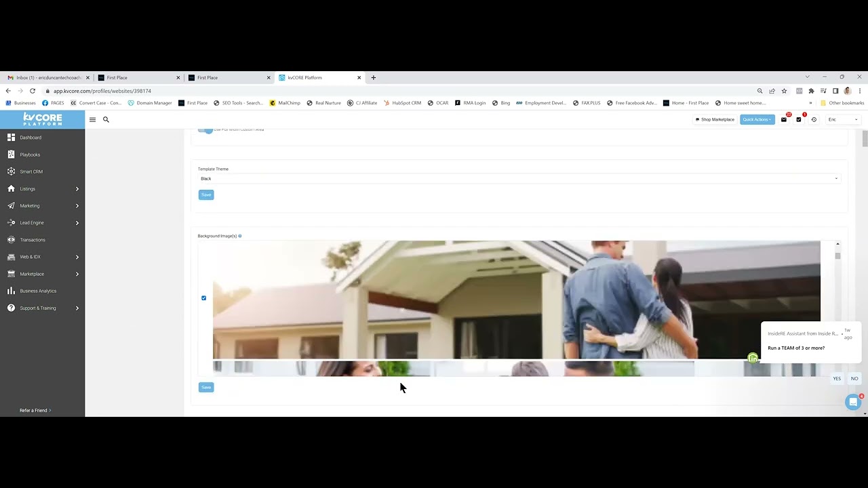Viewport: 868px width, 488px height.
Task: Click the main page vertical scrollbar
Action: point(865,138)
